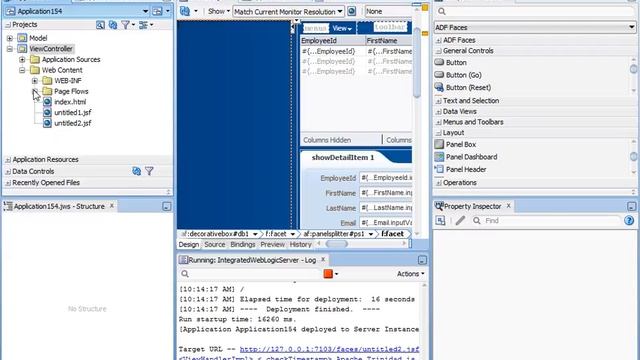Expand the Model project node
Viewport: 640px width, 360px height.
[9, 38]
